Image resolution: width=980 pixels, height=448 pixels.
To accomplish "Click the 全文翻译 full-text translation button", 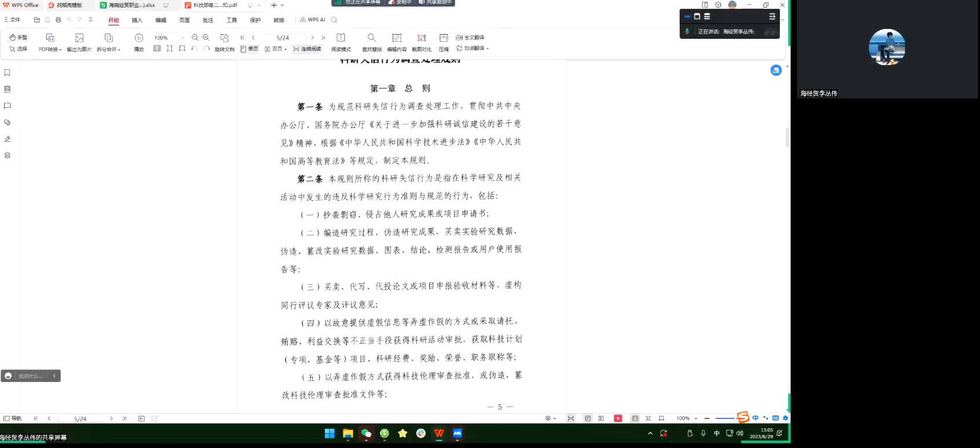I will coord(470,38).
